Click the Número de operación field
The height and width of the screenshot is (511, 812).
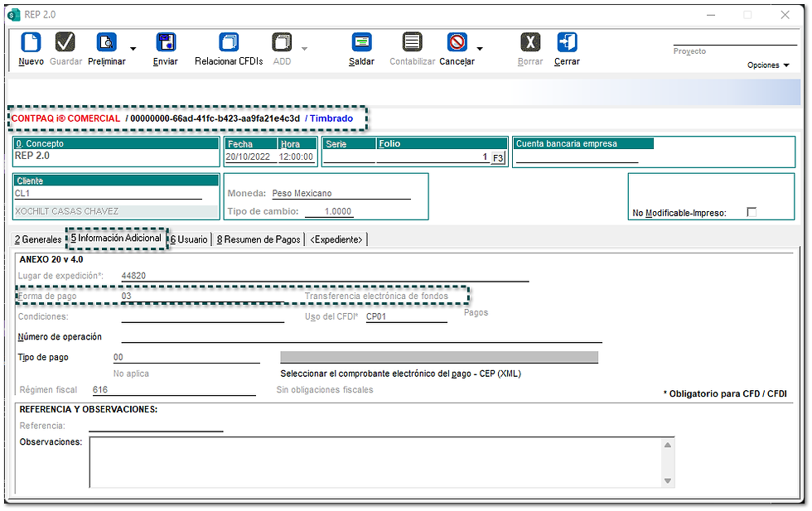click(x=361, y=336)
